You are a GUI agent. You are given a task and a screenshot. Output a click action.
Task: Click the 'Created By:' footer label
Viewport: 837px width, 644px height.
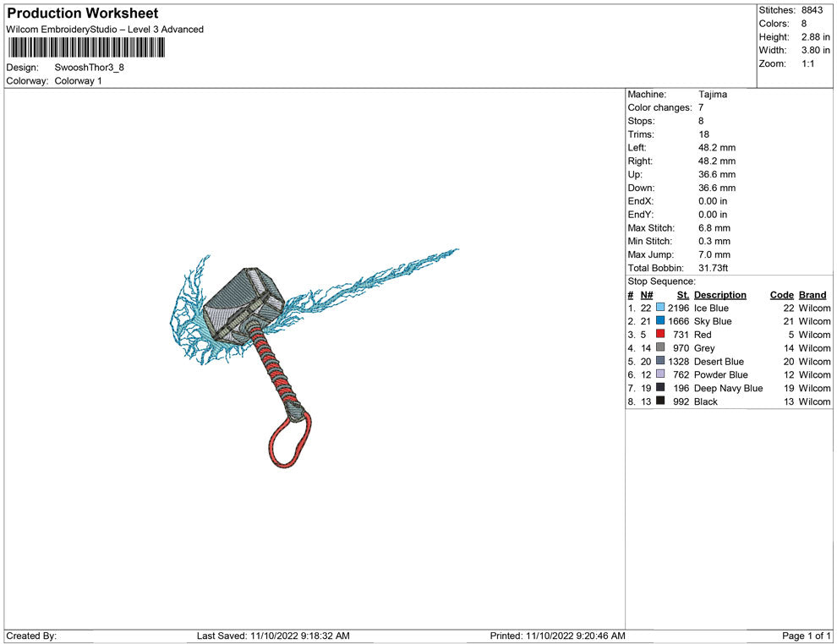click(31, 636)
